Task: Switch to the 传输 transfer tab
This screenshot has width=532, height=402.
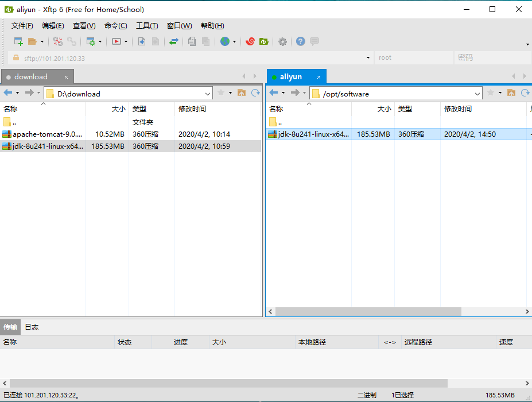Action: click(10, 327)
